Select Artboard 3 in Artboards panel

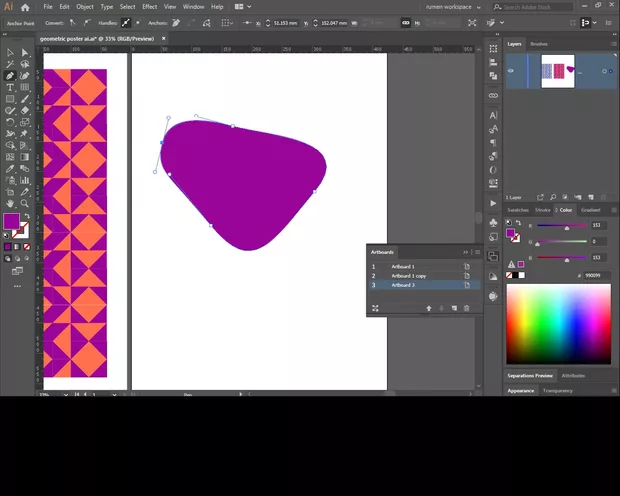(402, 285)
